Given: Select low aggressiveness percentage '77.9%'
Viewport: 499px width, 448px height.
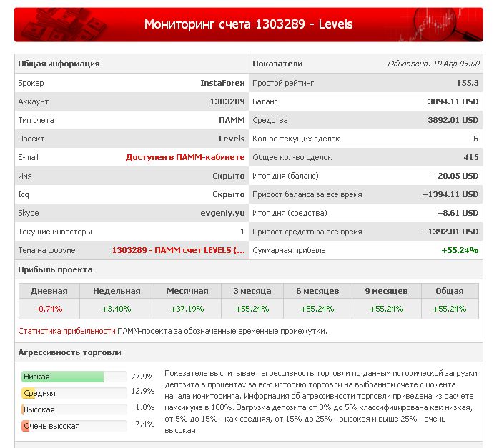Looking at the screenshot, I should pyautogui.click(x=143, y=377).
